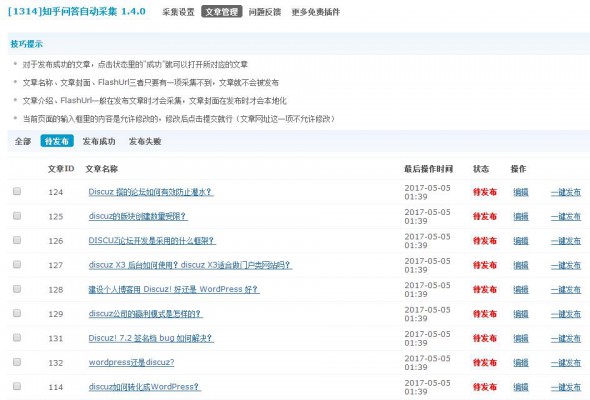
Task: Click the timestamp of article 126
Action: click(x=427, y=241)
